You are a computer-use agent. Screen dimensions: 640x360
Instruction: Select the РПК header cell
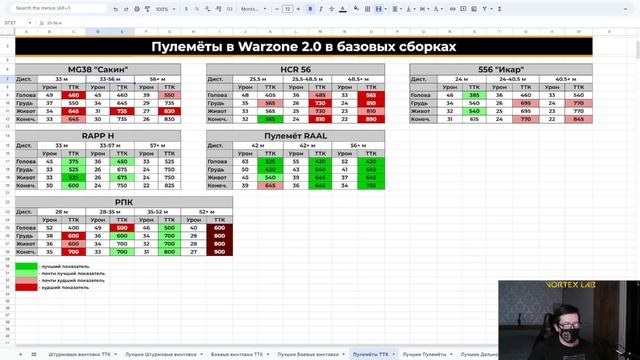124,202
